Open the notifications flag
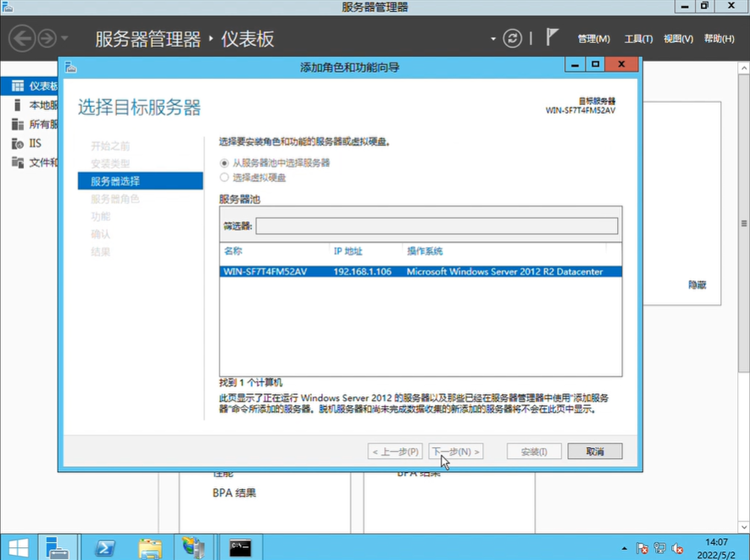This screenshot has width=750, height=560. (552, 37)
